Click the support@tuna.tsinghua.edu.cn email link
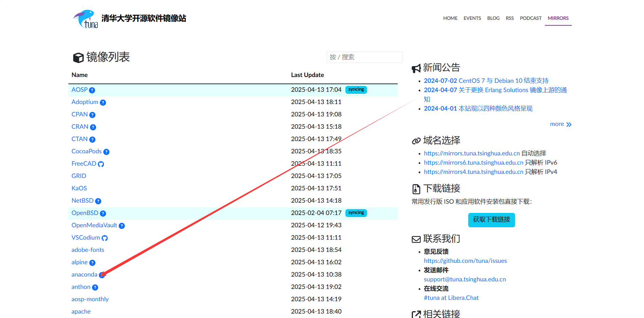 pyautogui.click(x=465, y=279)
